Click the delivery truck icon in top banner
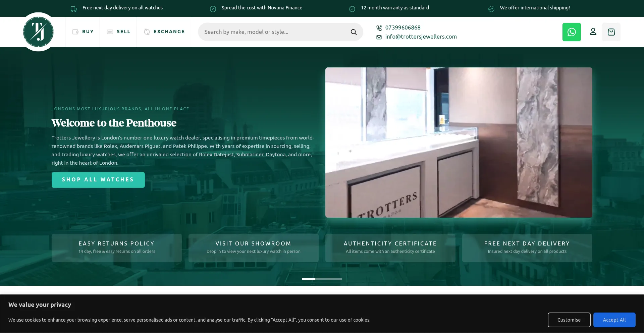 click(74, 9)
